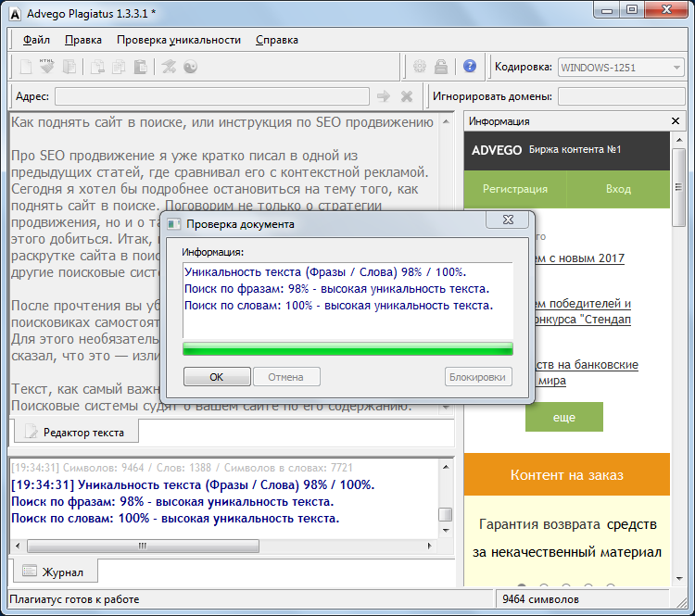Click the go arrow next to address field

pyautogui.click(x=384, y=96)
